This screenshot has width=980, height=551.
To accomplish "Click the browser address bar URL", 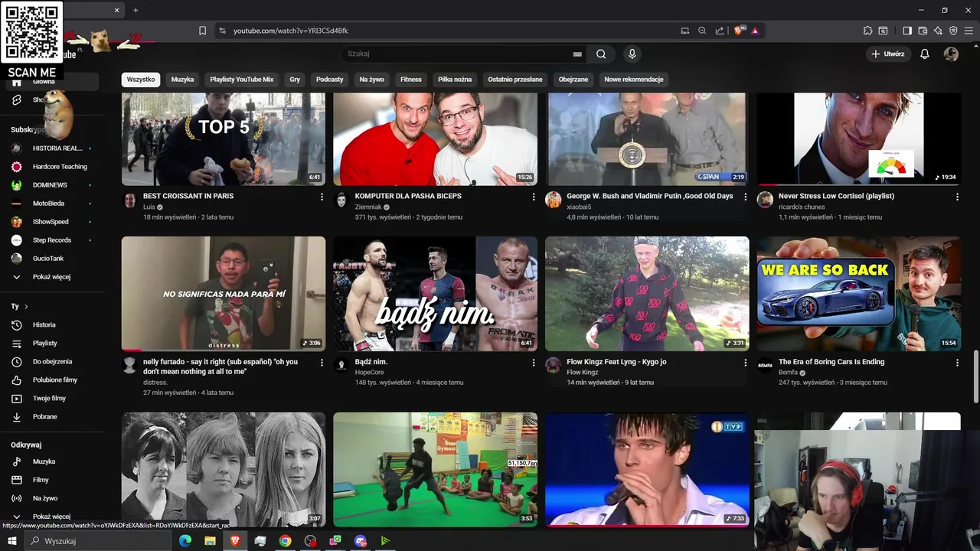I will tap(291, 31).
